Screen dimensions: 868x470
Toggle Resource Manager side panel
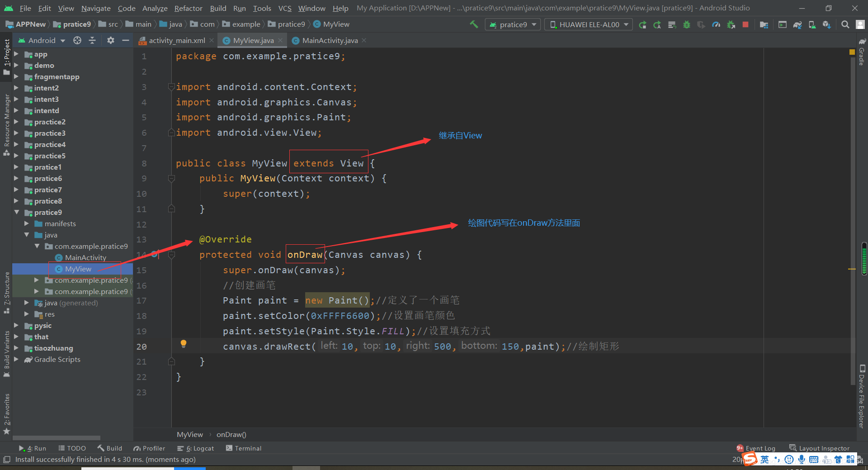pos(6,124)
